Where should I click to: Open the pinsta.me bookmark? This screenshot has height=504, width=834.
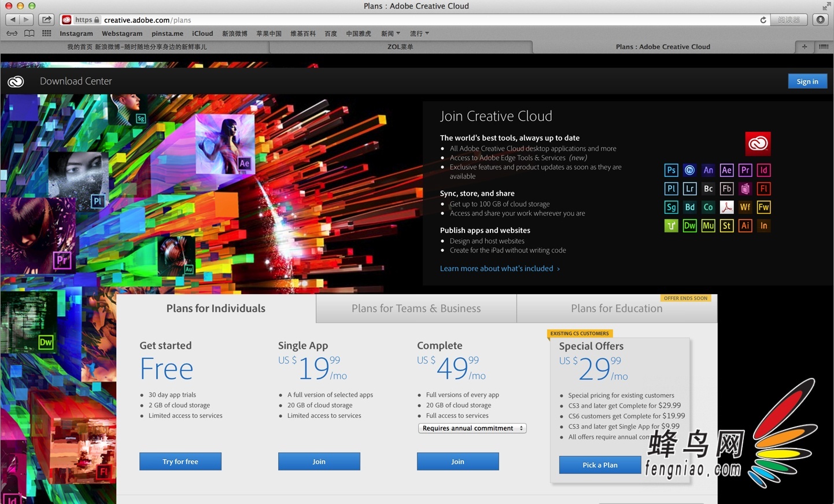[167, 34]
